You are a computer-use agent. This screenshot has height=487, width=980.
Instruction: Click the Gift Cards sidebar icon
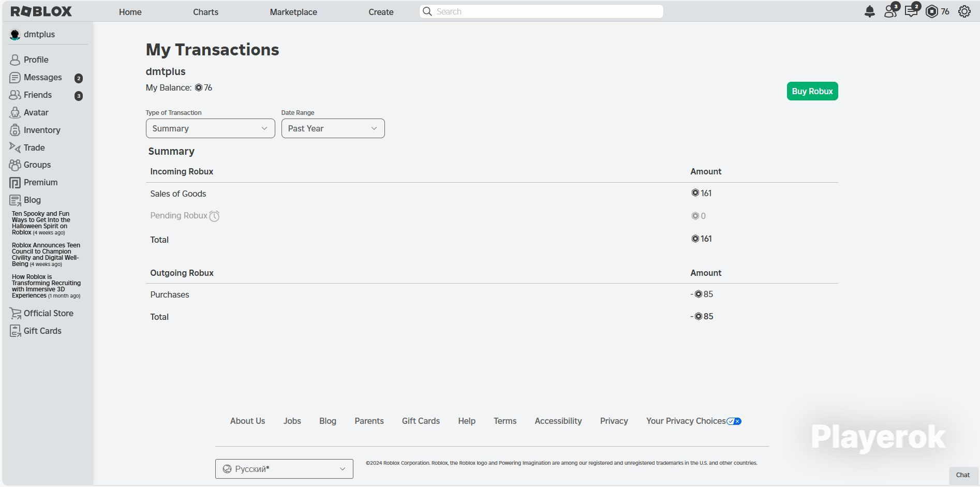tap(16, 331)
